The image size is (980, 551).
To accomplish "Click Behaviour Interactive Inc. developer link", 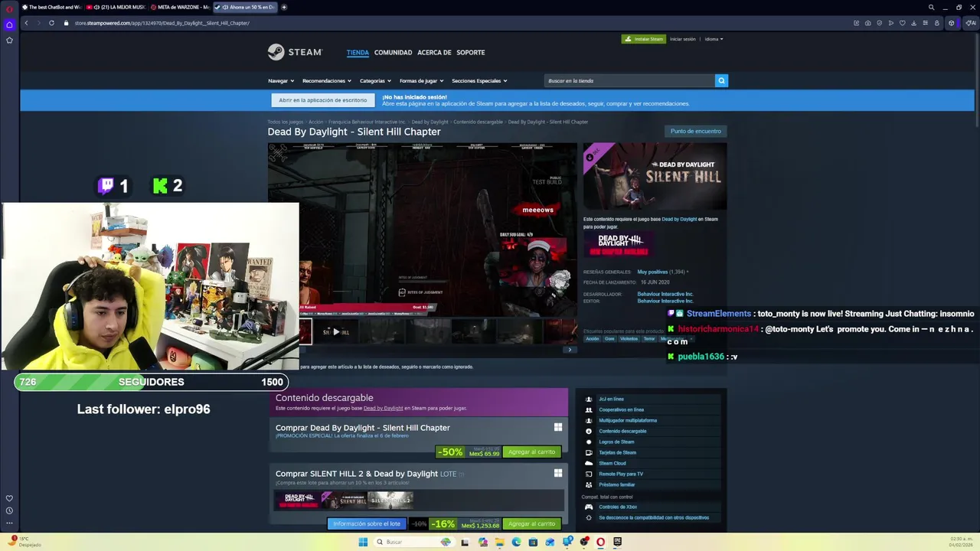I will tap(665, 294).
